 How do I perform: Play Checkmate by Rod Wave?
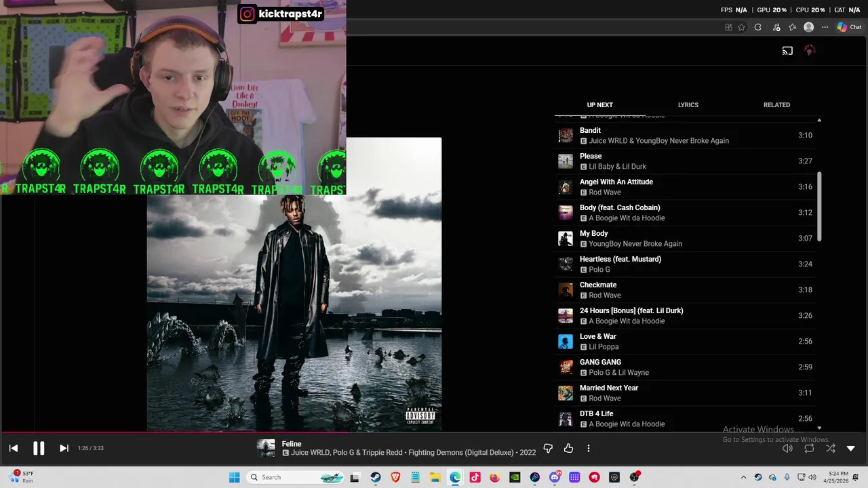[685, 290]
